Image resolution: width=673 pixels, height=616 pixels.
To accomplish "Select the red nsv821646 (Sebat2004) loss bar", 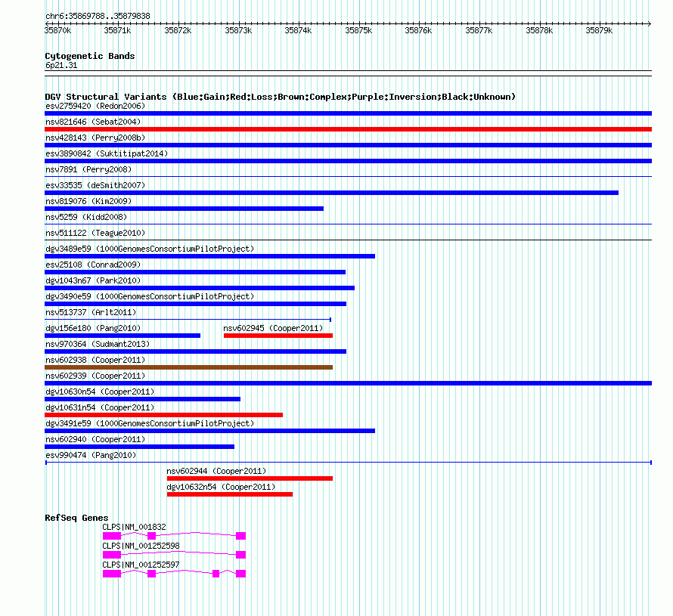I will point(348,129).
